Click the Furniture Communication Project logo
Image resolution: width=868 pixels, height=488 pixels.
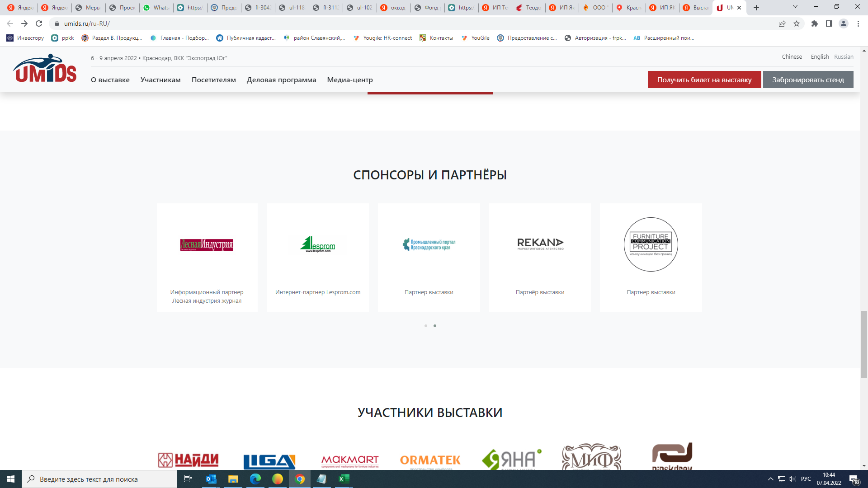(651, 244)
